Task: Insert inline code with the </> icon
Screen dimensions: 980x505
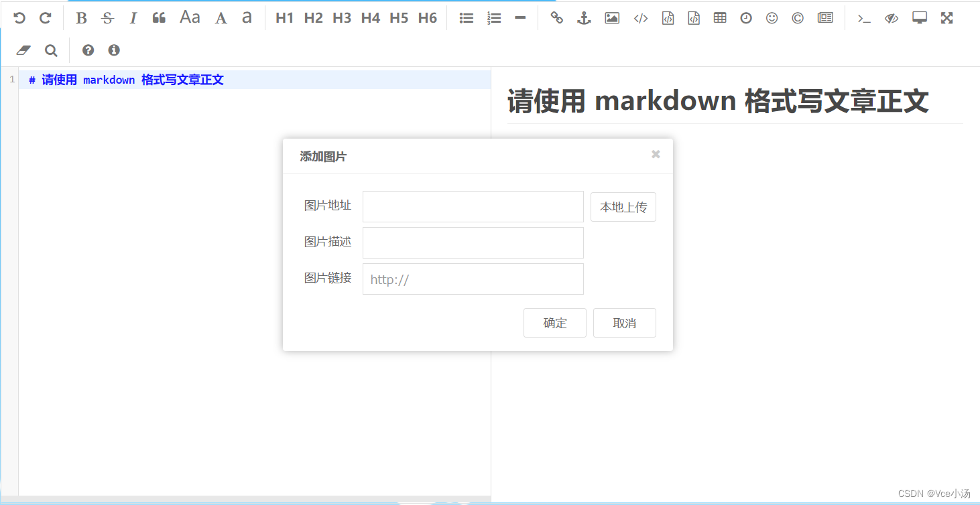Action: [641, 18]
